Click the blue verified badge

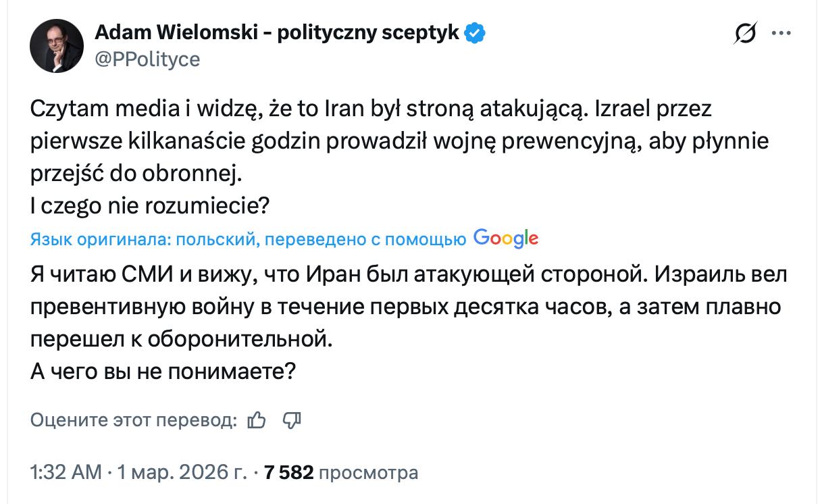[476, 32]
